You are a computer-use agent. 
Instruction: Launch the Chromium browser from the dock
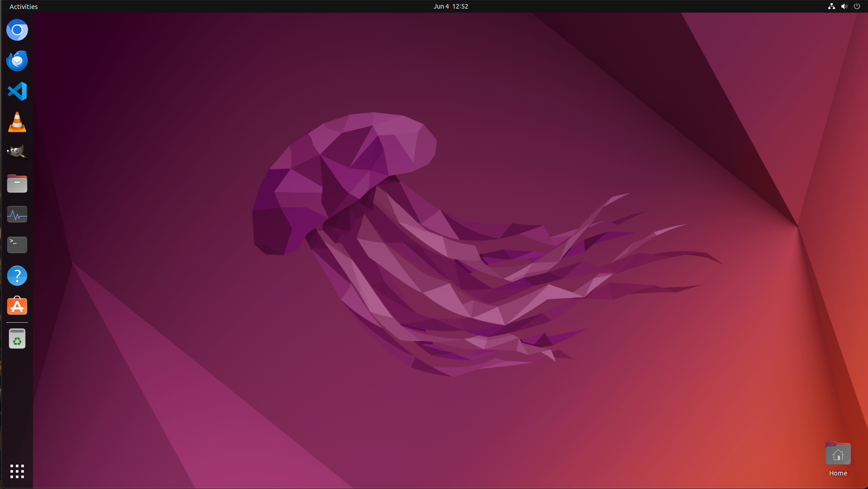point(17,30)
